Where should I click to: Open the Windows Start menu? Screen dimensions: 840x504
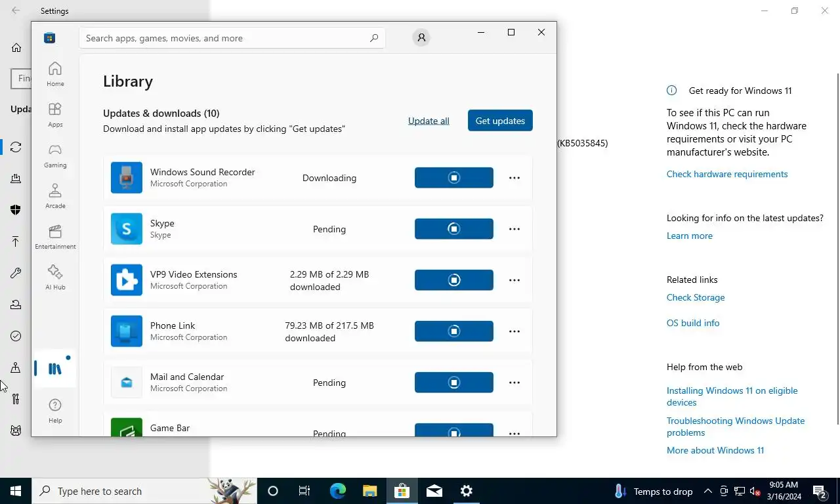(x=16, y=491)
